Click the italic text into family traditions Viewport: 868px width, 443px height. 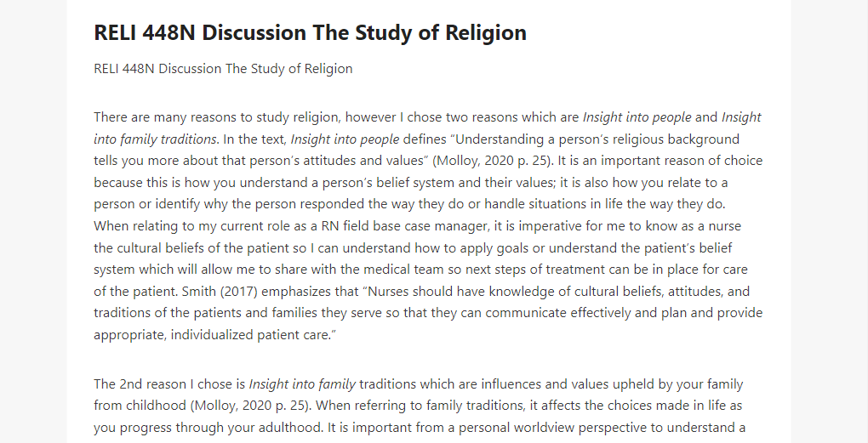pos(155,139)
